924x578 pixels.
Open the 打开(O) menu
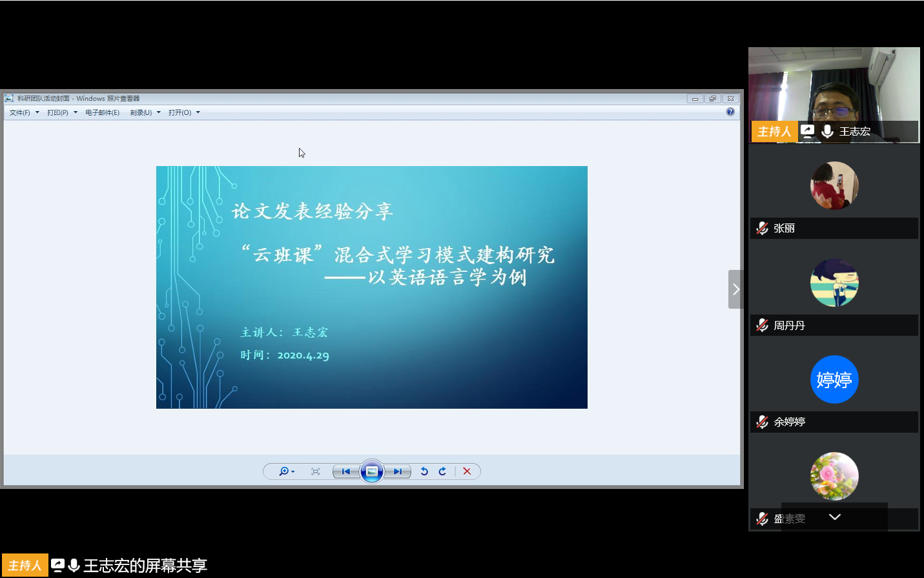tap(184, 112)
